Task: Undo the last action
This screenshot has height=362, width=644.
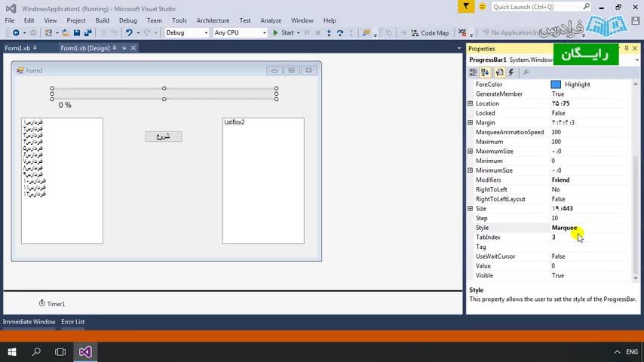Action: pyautogui.click(x=129, y=33)
